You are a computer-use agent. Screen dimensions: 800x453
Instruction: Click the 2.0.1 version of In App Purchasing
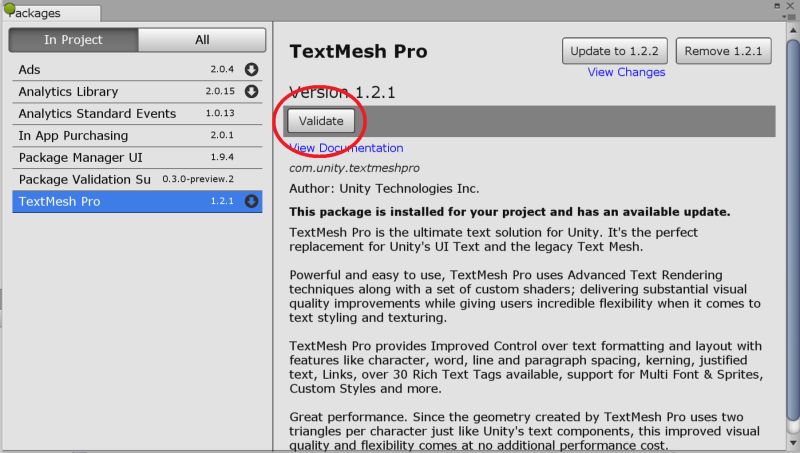[x=222, y=135]
